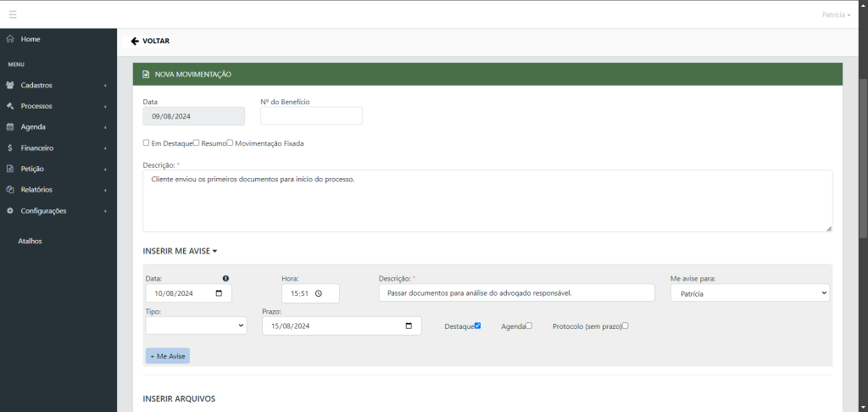The image size is (868, 412).
Task: Open the Me avise para dropdown
Action: [749, 292]
